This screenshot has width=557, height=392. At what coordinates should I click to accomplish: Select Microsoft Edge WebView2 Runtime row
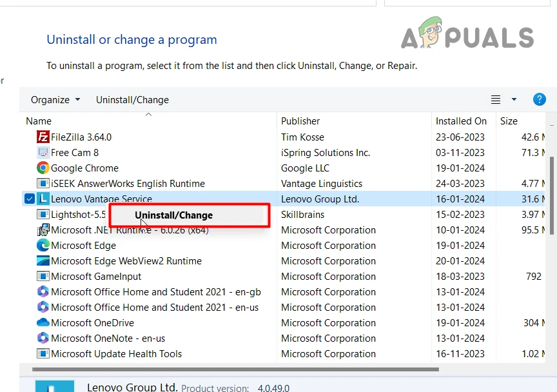point(126,261)
